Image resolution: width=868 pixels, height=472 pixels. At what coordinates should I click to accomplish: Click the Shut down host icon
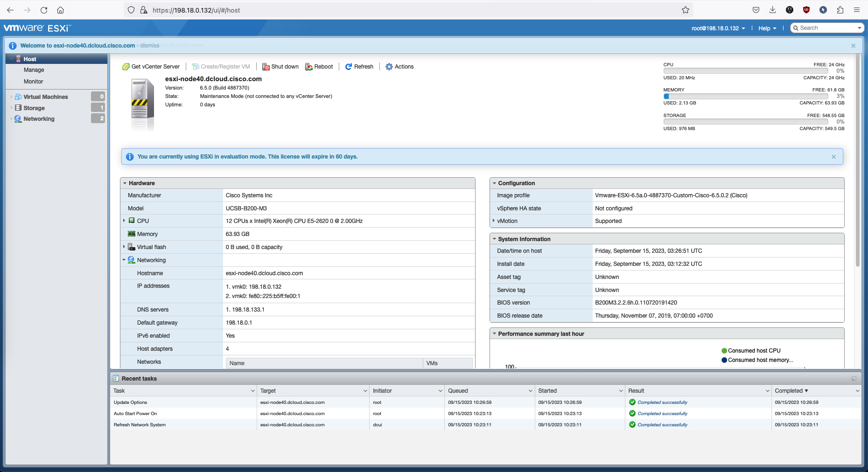tap(266, 67)
